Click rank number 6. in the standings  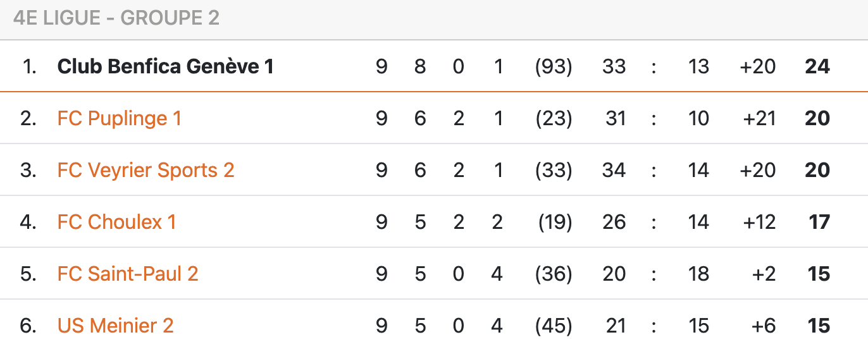(28, 326)
